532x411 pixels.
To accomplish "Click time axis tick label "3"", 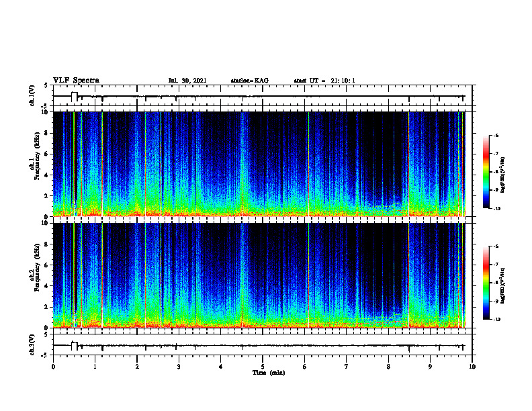I will [179, 367].
